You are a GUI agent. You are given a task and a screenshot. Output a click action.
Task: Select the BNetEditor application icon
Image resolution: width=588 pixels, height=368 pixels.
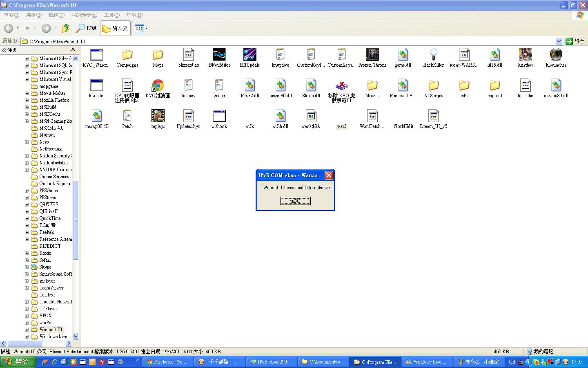(x=219, y=55)
